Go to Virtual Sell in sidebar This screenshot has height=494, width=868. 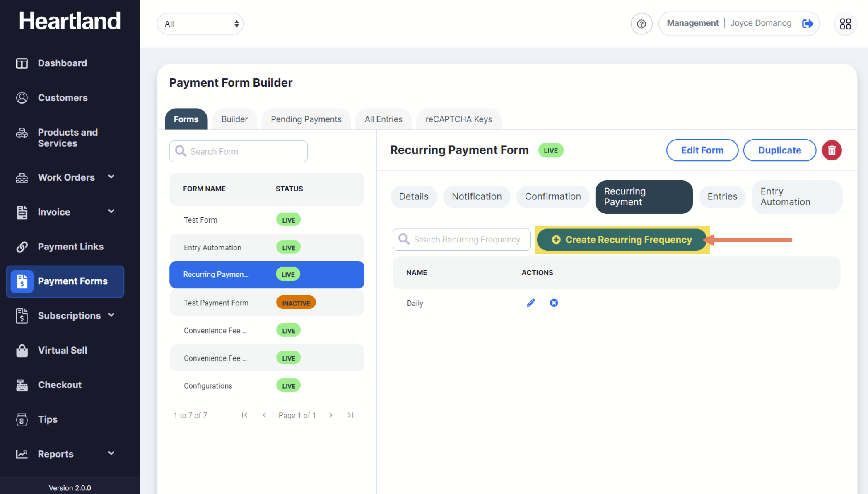click(x=62, y=350)
